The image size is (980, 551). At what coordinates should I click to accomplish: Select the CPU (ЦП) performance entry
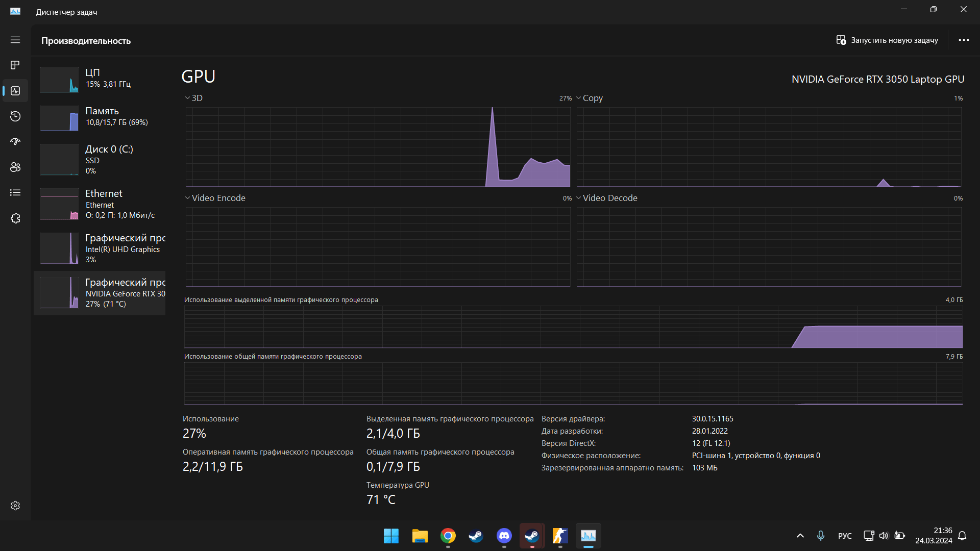click(x=100, y=80)
